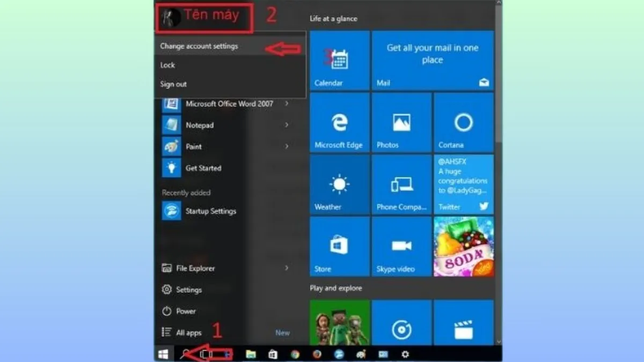
Task: Click the Windows Start button
Action: (163, 354)
